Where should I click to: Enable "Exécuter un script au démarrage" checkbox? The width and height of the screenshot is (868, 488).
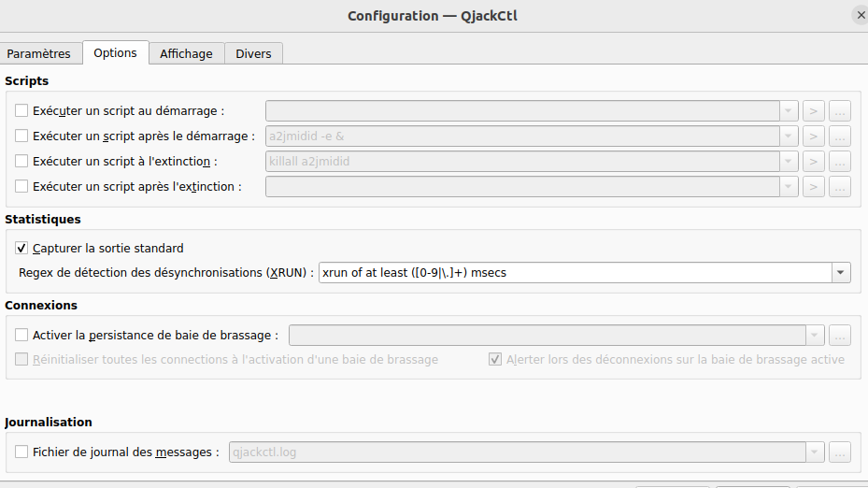21,111
